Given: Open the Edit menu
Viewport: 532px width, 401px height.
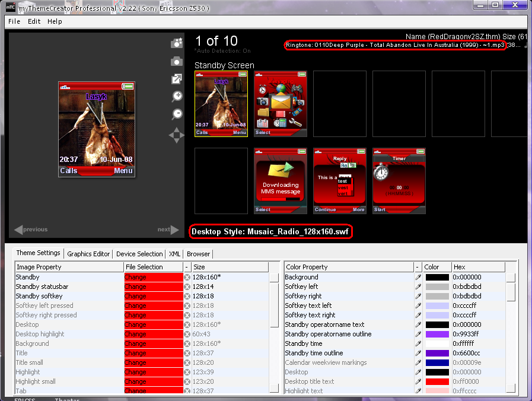Looking at the screenshot, I should coord(34,21).
